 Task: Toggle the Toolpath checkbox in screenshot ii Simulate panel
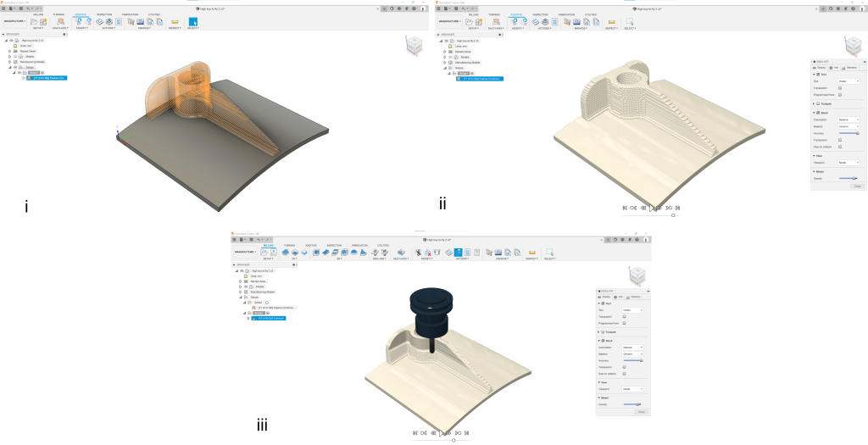(818, 103)
